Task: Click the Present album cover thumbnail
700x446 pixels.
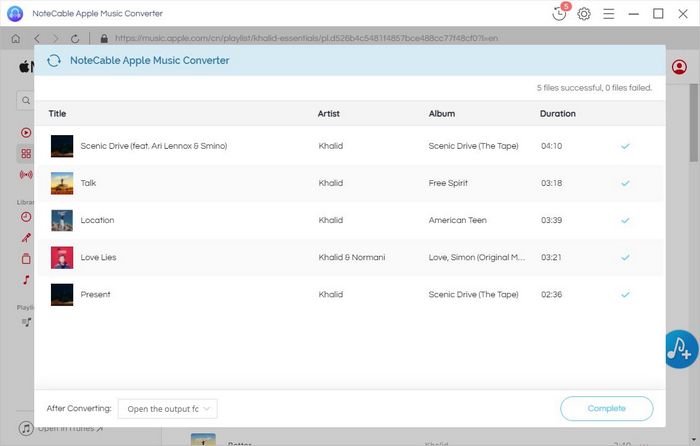Action: (x=62, y=294)
